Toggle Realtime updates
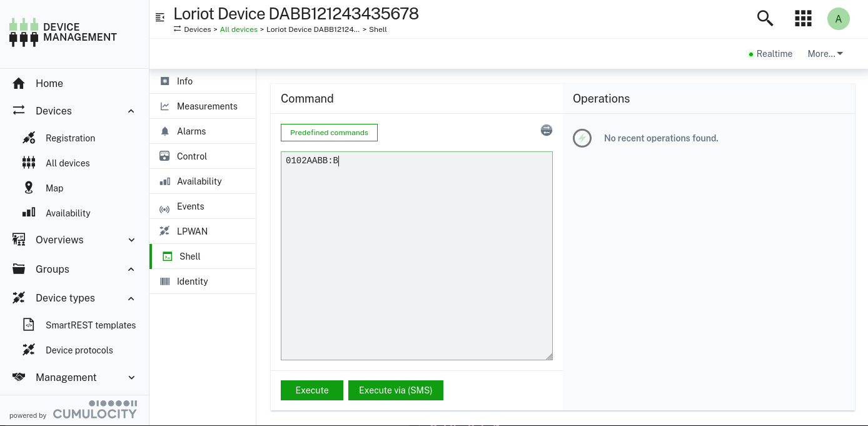This screenshot has height=426, width=868. (x=770, y=54)
